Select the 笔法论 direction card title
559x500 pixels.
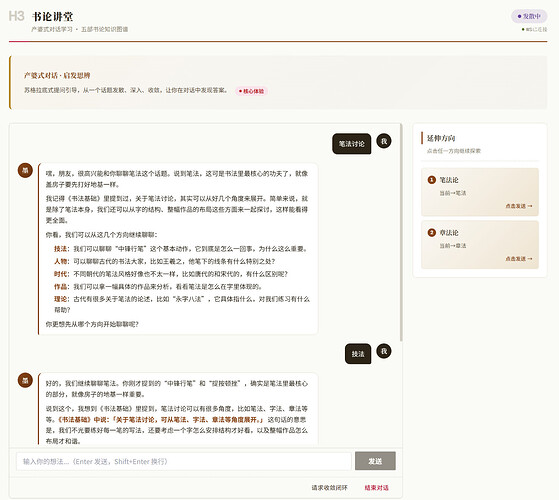click(x=449, y=180)
